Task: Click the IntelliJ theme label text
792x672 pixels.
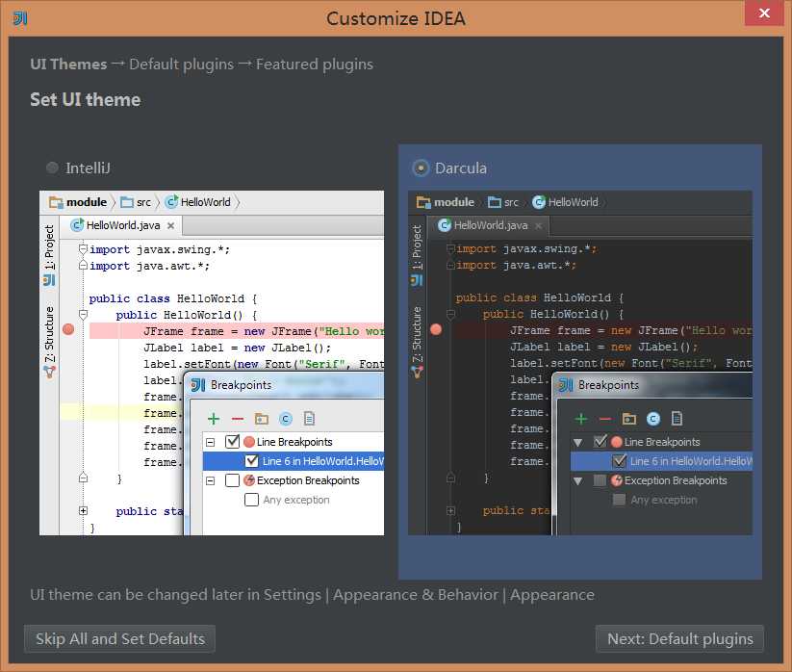Action: (88, 168)
